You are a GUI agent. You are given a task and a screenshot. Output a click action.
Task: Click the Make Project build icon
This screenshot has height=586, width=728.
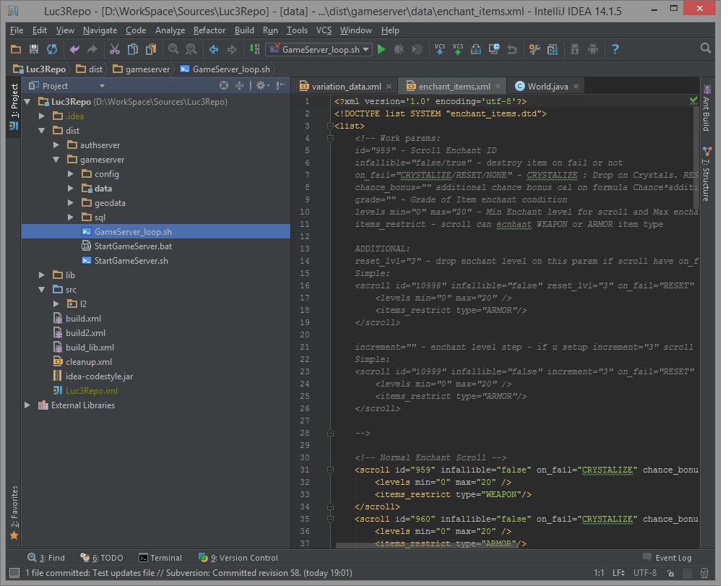[x=254, y=49]
